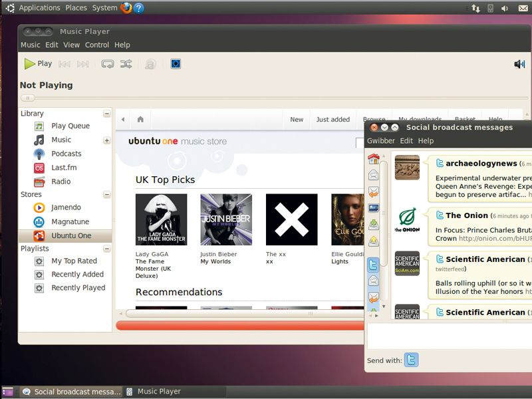Open Justin Bieber My Worlds cover
Screen dimensions: 532x399
[226, 219]
